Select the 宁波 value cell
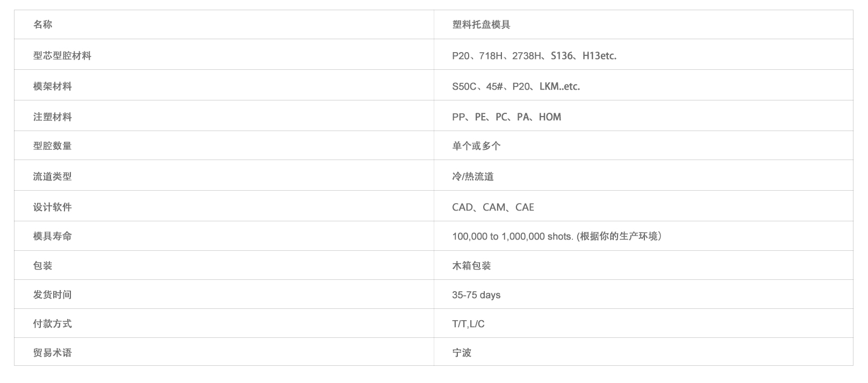The image size is (868, 383). [x=462, y=353]
